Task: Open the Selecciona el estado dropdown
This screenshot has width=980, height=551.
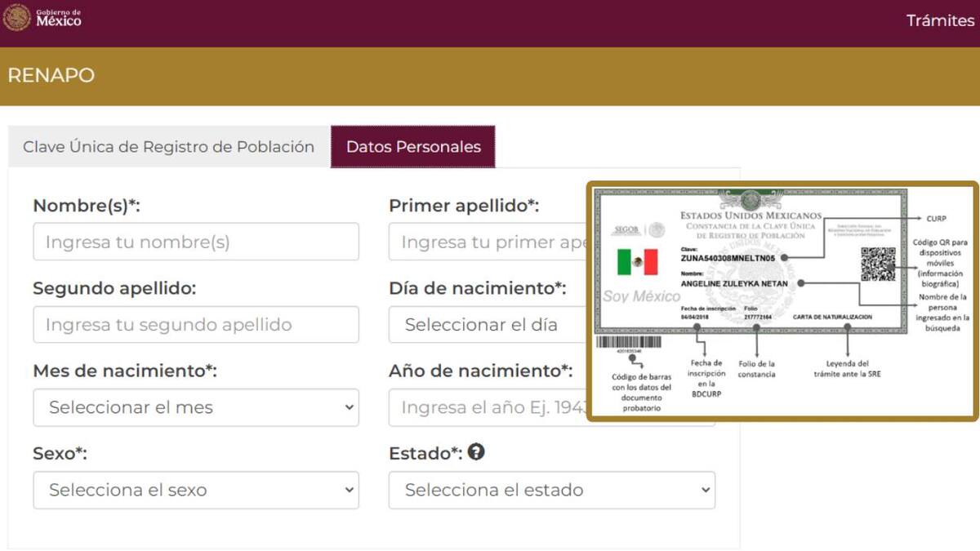Action: 552,490
